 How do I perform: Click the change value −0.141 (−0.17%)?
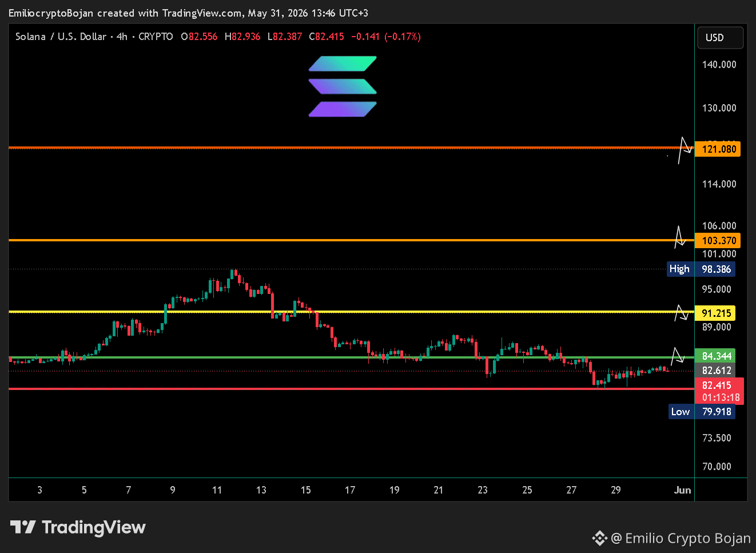click(386, 37)
